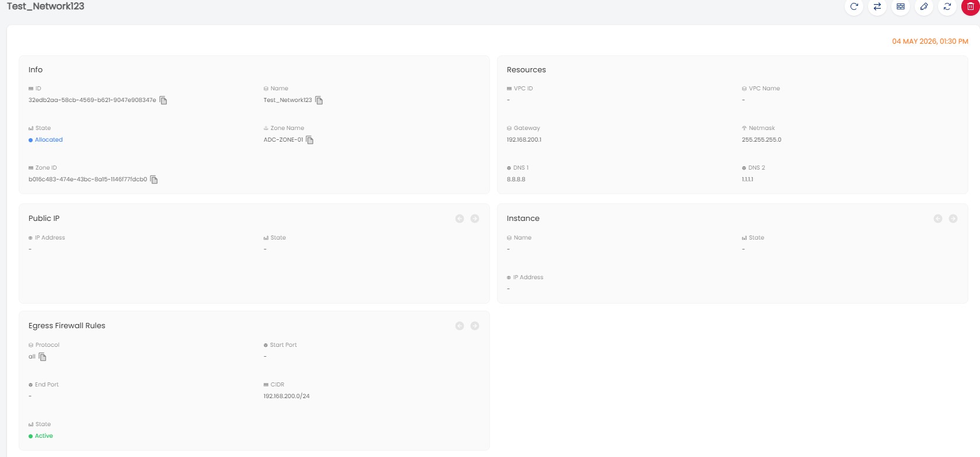
Task: Go to next Egress Firewall Rule
Action: point(475,326)
